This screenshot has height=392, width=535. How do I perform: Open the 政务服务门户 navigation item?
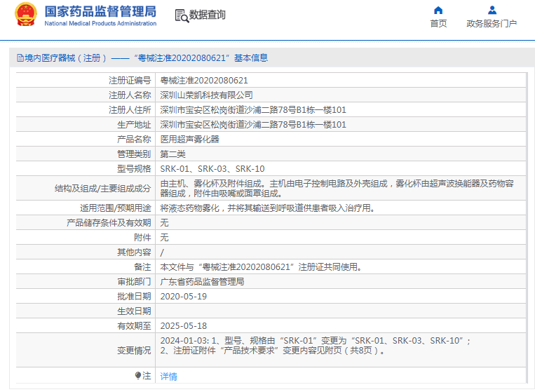coord(492,24)
